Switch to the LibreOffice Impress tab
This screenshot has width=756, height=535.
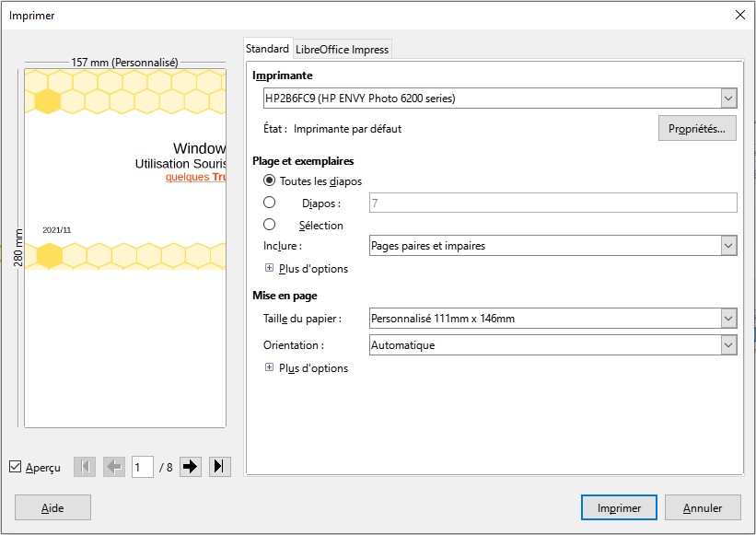point(343,49)
